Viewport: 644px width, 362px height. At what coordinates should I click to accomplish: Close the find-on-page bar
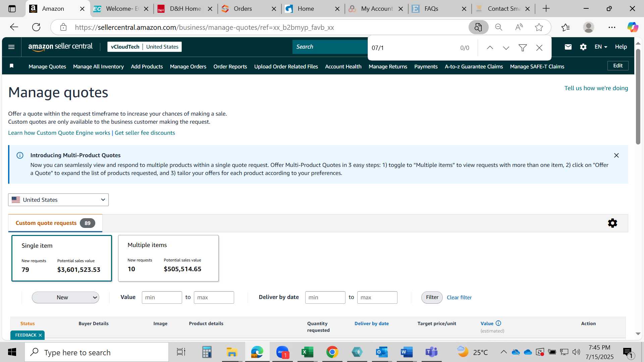pos(539,48)
